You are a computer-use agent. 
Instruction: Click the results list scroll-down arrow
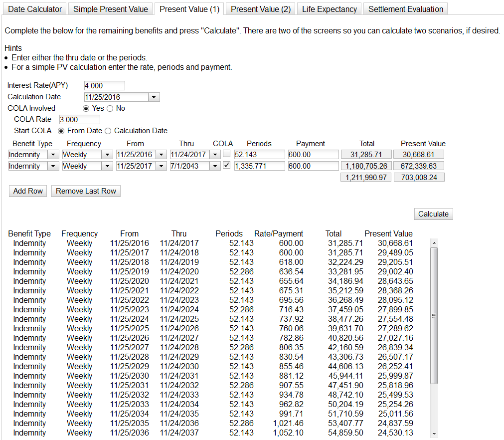click(x=434, y=434)
